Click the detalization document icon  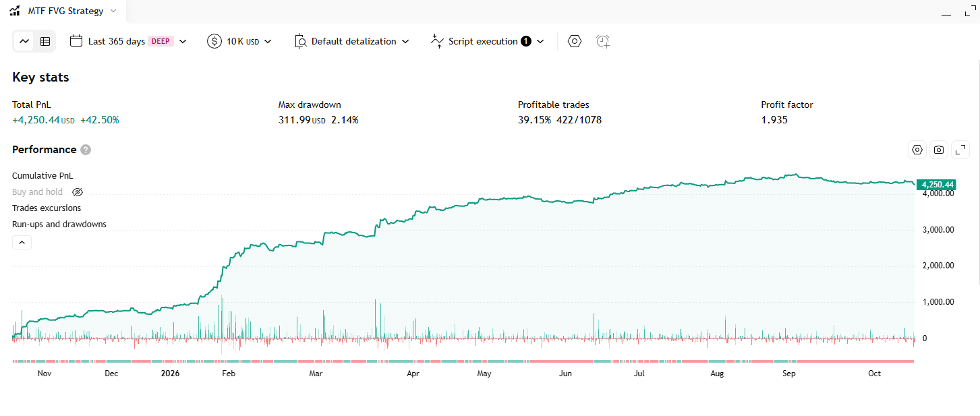coord(301,41)
